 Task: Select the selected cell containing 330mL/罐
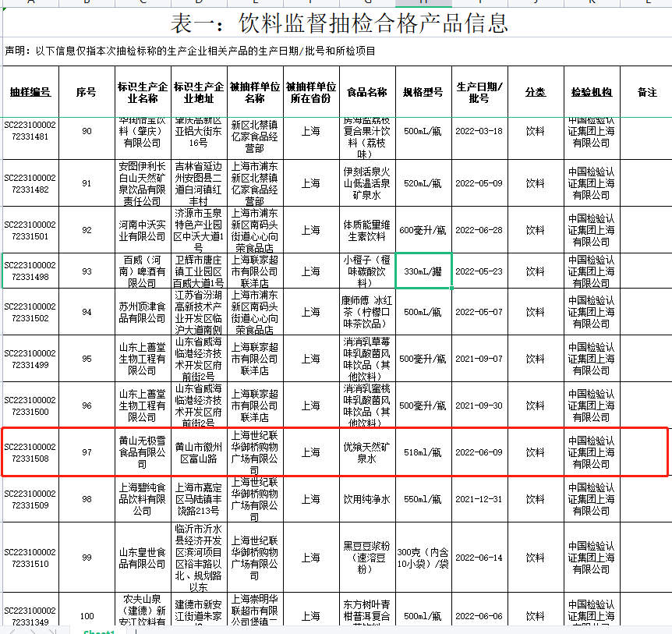(x=423, y=271)
